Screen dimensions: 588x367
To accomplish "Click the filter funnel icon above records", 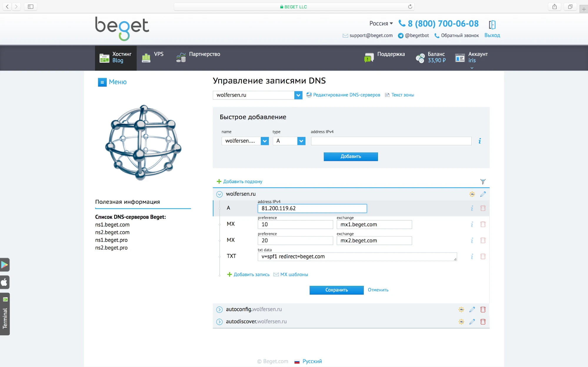I will 483,182.
